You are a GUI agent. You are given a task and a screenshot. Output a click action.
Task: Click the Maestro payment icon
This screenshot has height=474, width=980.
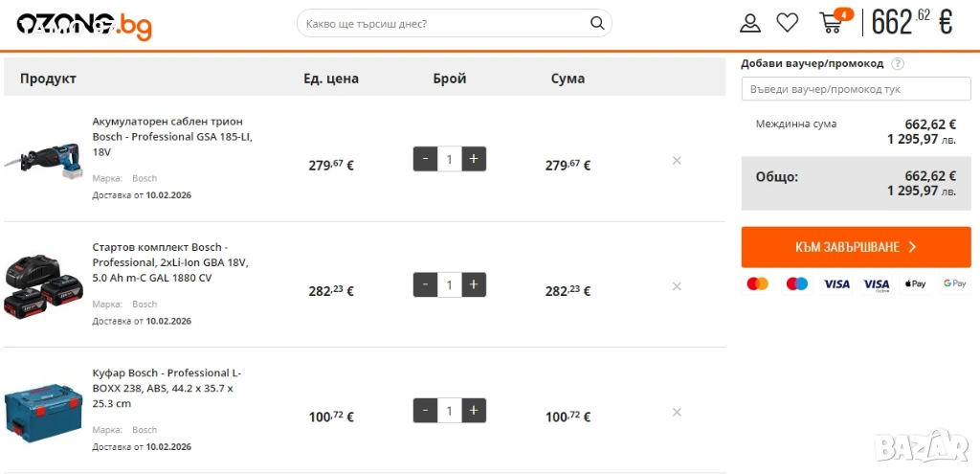[797, 283]
